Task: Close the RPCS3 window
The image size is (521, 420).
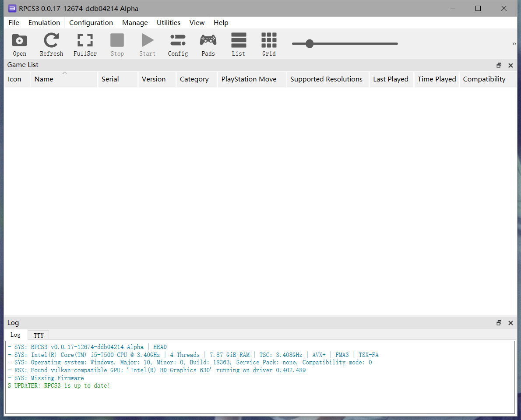Action: pos(504,8)
